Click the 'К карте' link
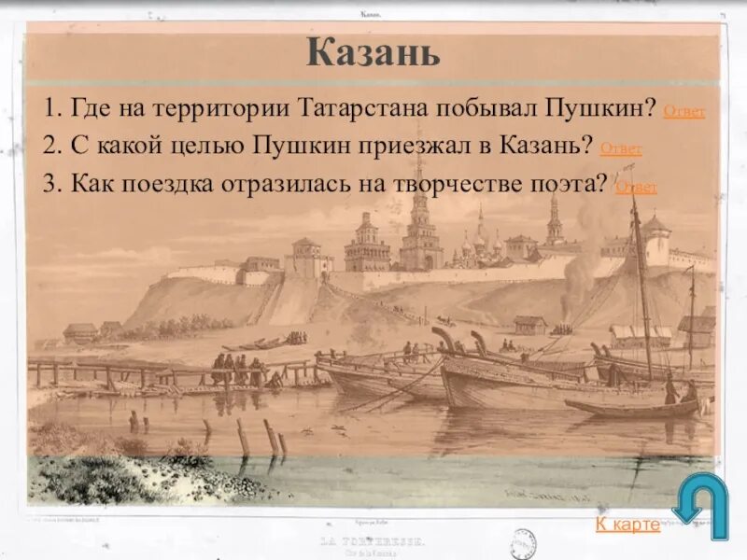 pyautogui.click(x=627, y=525)
